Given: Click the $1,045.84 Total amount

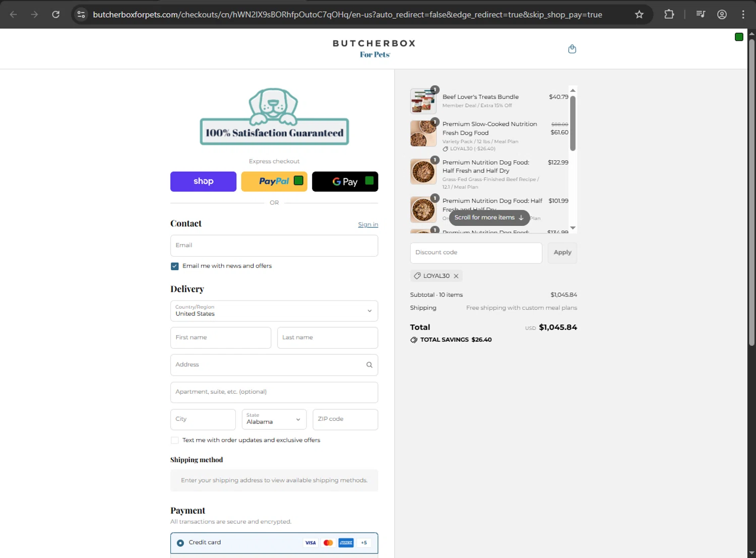Looking at the screenshot, I should [x=558, y=328].
